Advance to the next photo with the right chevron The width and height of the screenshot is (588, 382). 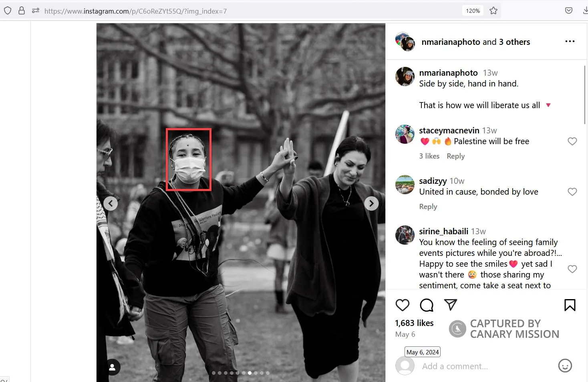(x=371, y=203)
